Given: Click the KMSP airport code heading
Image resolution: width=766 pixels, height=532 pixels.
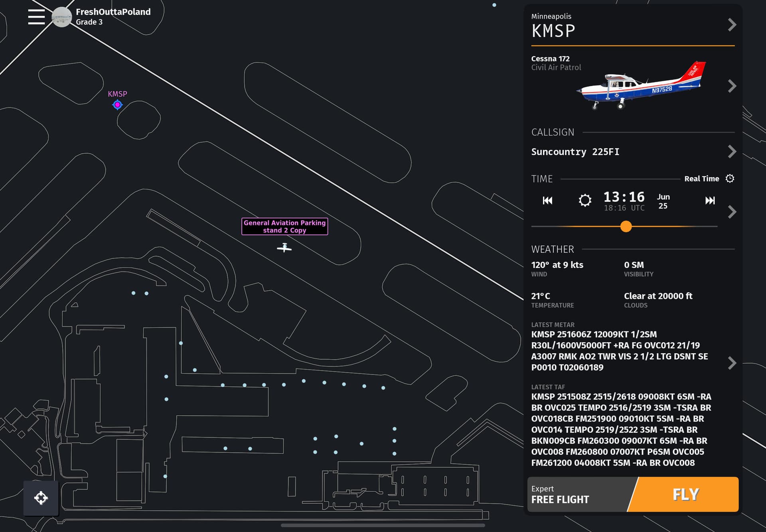Looking at the screenshot, I should pyautogui.click(x=553, y=31).
